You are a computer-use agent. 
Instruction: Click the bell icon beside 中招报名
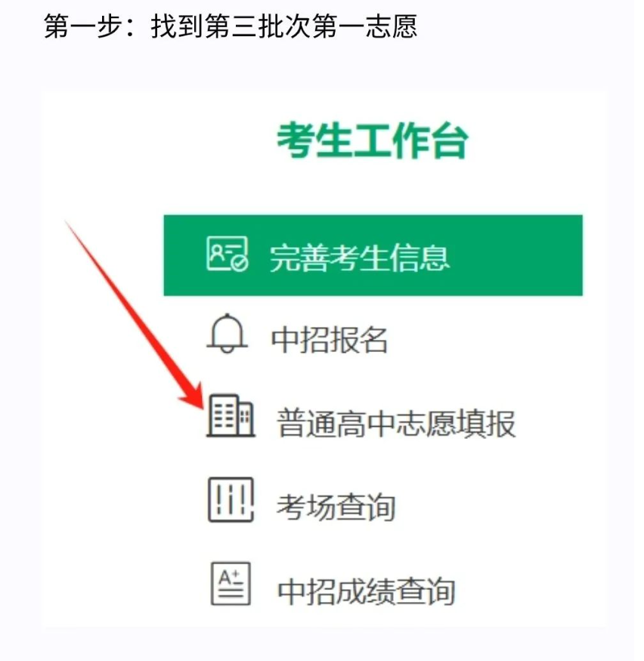(x=228, y=333)
